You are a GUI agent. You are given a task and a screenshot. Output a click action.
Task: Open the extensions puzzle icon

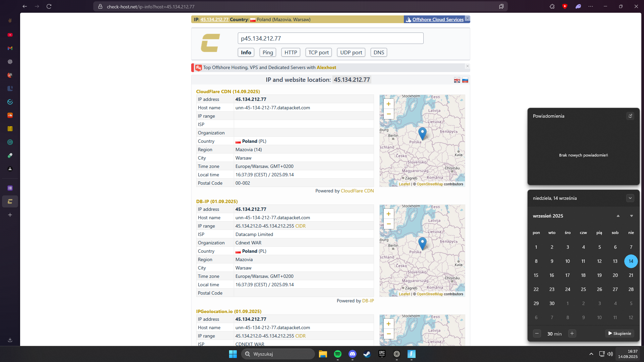(552, 6)
